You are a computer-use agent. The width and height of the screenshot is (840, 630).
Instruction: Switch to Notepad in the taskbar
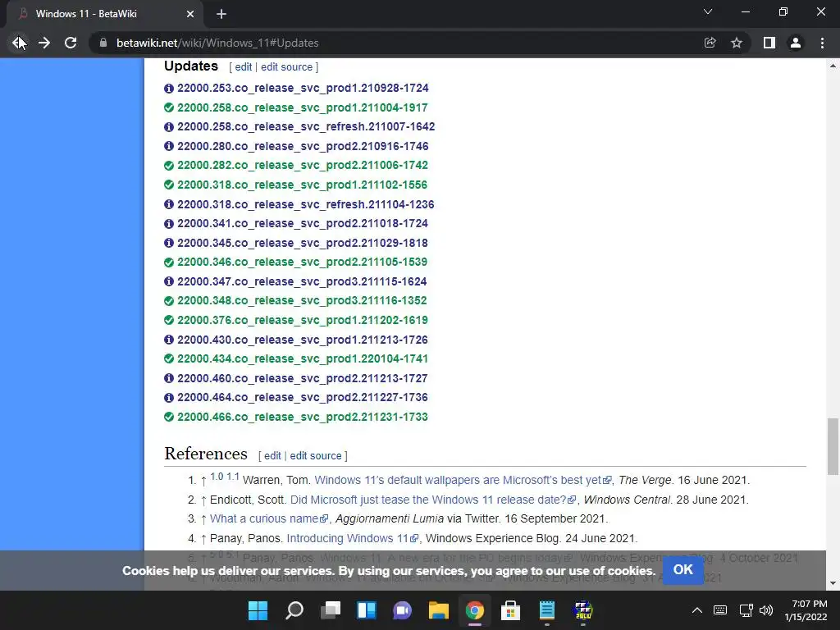(547, 610)
